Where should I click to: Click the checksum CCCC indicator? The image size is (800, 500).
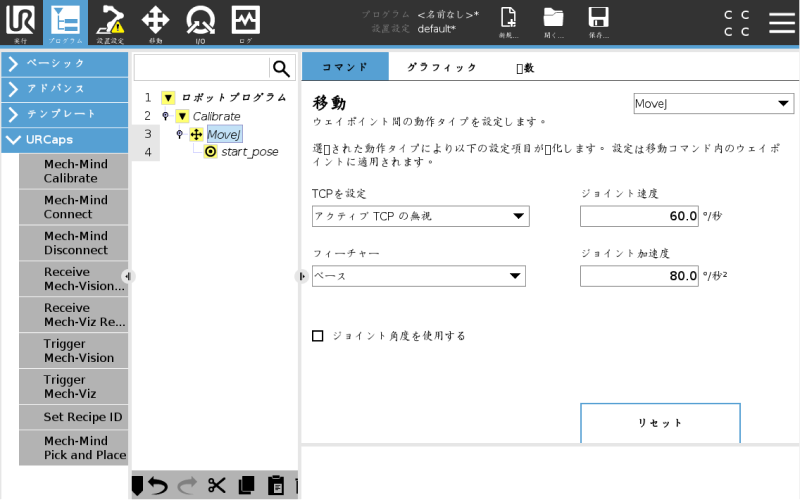pos(737,23)
